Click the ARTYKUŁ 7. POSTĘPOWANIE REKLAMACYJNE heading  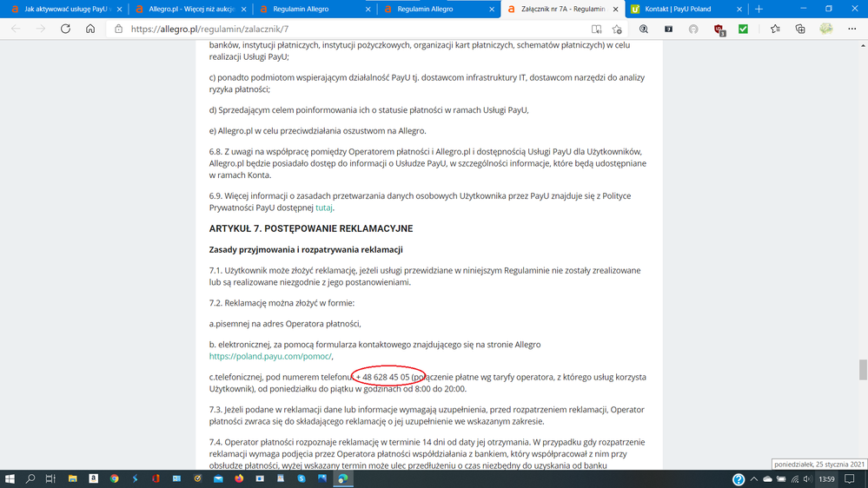[311, 228]
